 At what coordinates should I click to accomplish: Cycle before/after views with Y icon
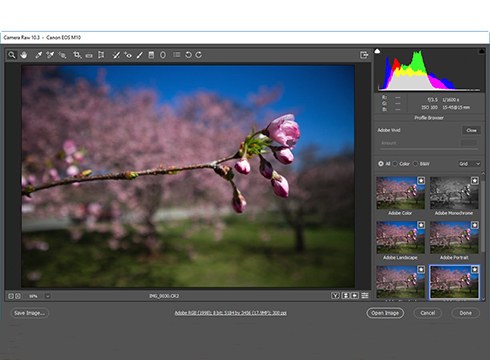(335, 296)
